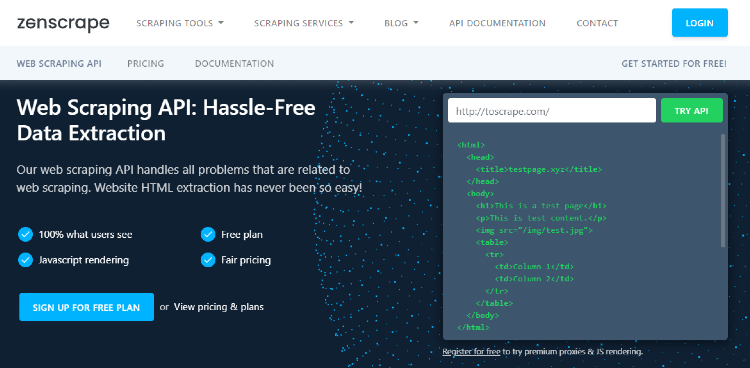
Task: Expand the Scraping Services dropdown
Action: coord(304,23)
